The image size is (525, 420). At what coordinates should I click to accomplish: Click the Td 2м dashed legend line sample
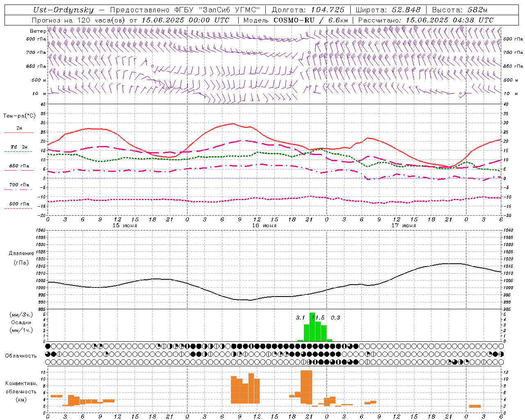pos(18,152)
